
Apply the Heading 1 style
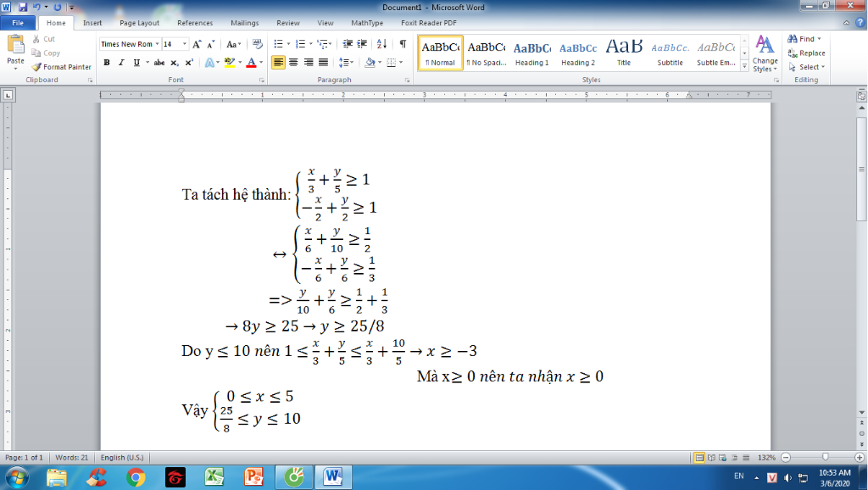[532, 53]
